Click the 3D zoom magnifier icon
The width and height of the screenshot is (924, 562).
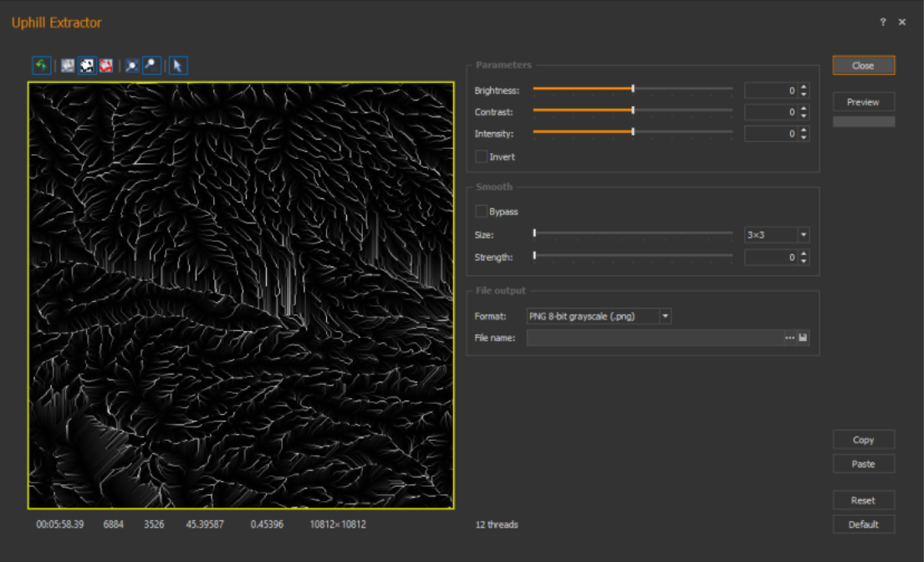click(151, 65)
